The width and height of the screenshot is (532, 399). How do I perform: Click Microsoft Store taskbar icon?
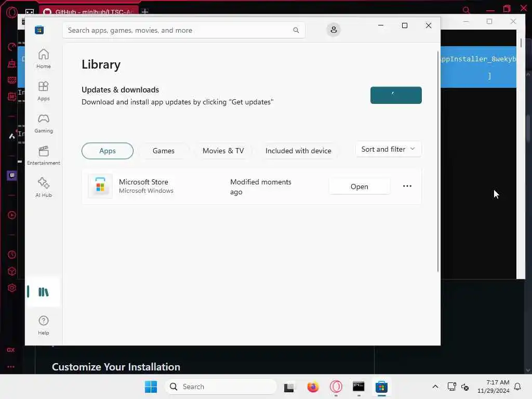tap(382, 387)
